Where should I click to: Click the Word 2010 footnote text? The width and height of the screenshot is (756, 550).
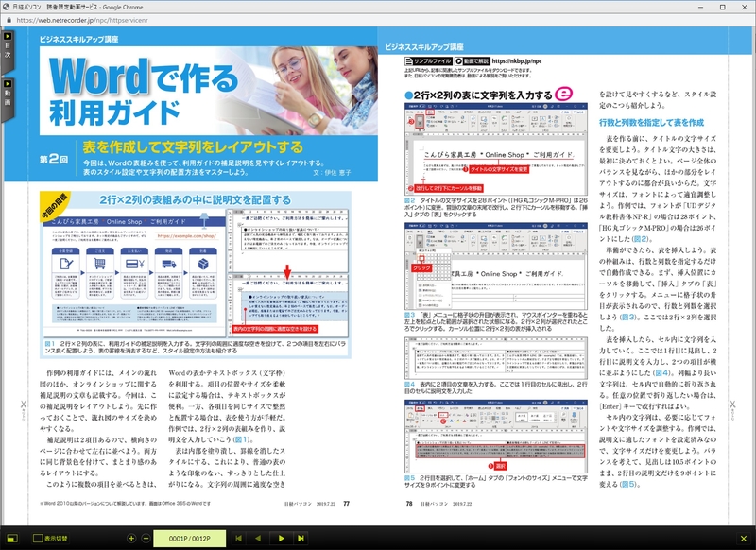[126, 504]
